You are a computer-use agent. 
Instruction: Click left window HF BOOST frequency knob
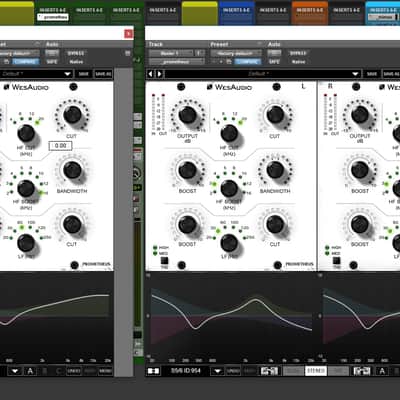pyautogui.click(x=26, y=188)
